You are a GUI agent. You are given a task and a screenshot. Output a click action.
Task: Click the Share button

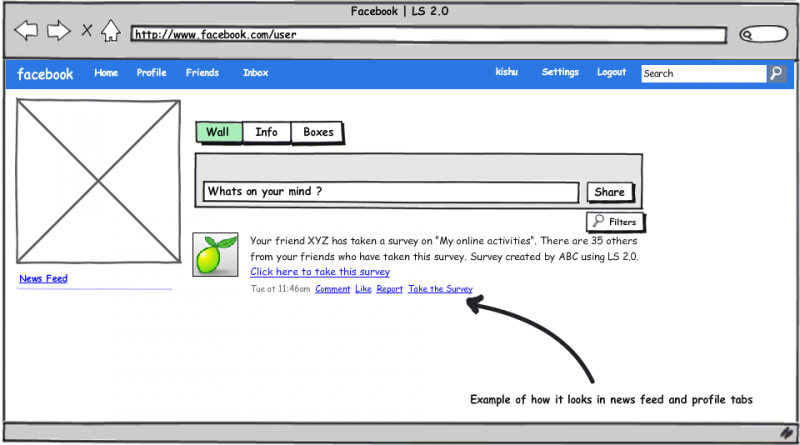point(610,192)
